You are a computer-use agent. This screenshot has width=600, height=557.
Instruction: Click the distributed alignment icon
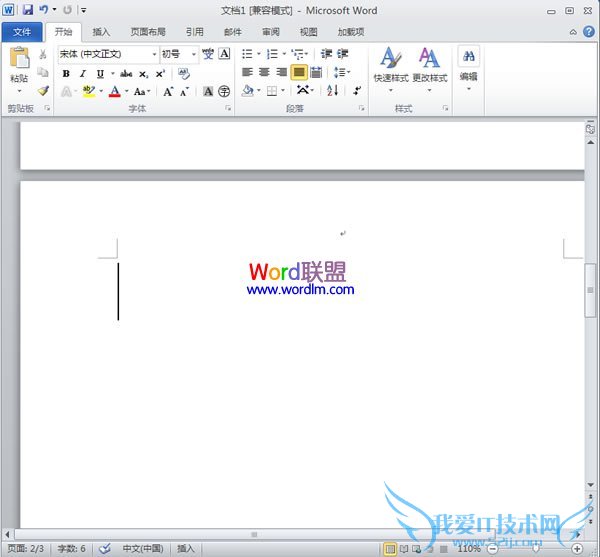(x=316, y=72)
